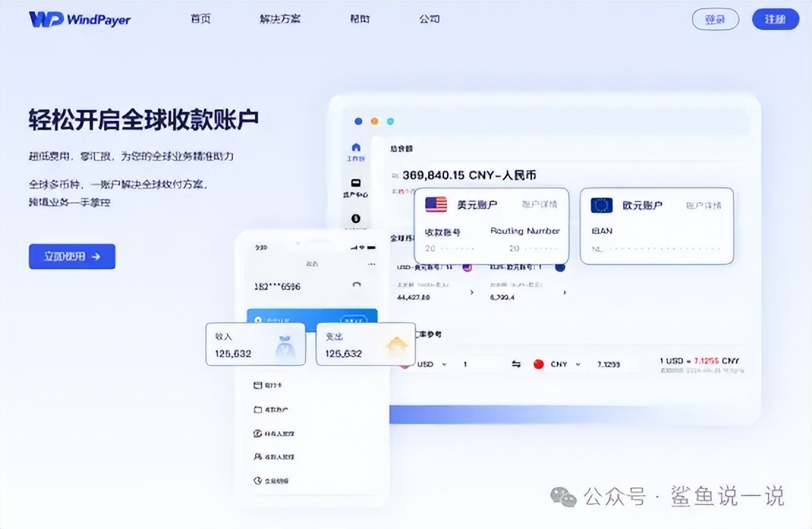Click the 369,840.15 CNY total balance
This screenshot has height=529, width=812.
[x=469, y=175]
